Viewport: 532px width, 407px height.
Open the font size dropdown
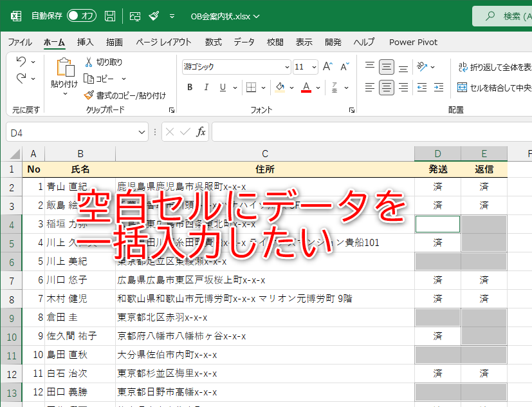pos(313,67)
